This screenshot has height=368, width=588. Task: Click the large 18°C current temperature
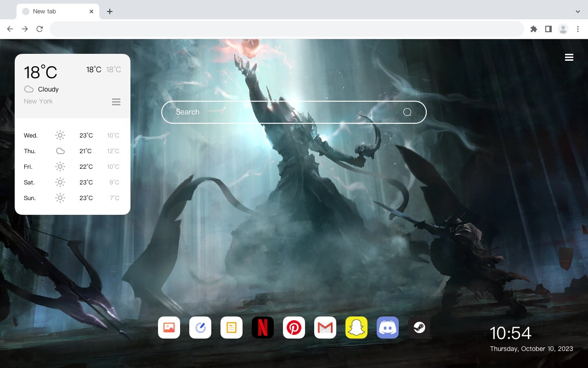point(40,72)
